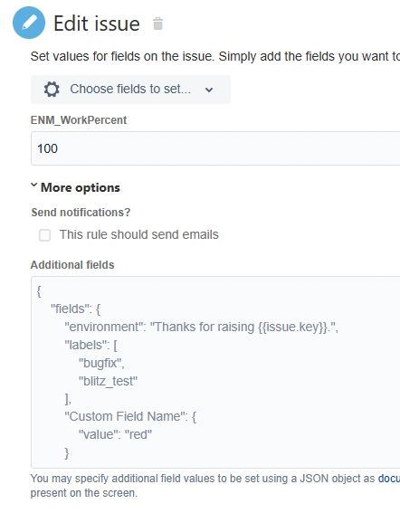Place cursor on the "blitz_test" line
400x532 pixels.
109,382
